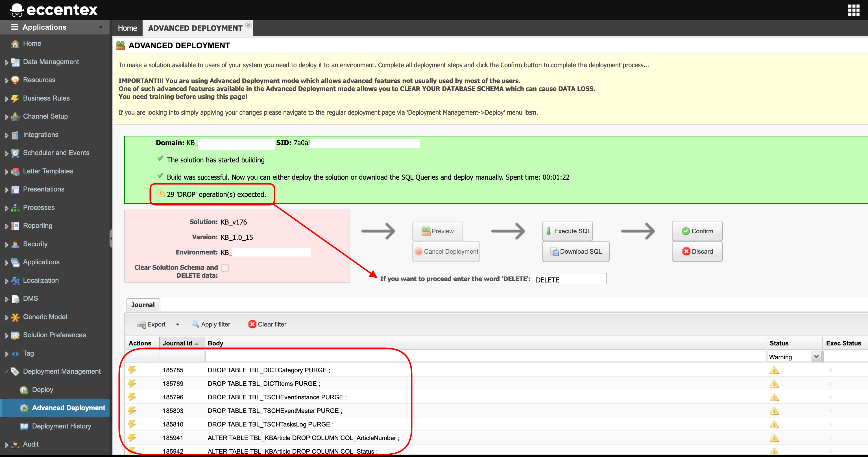Click the Preview button
This screenshot has width=868, height=457.
pos(437,231)
